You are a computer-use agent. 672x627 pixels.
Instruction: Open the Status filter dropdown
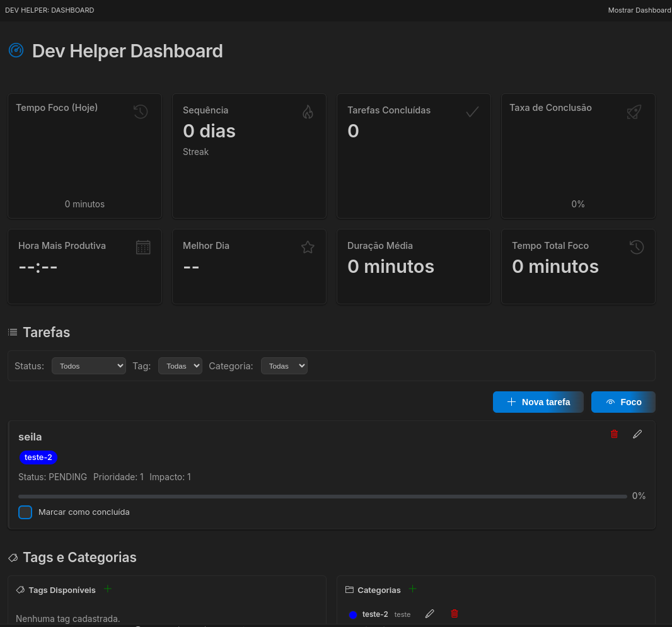pos(88,365)
